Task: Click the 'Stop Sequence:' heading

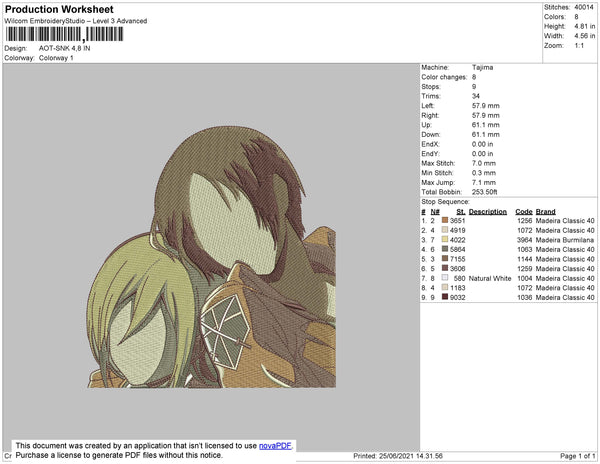Action: [x=445, y=202]
